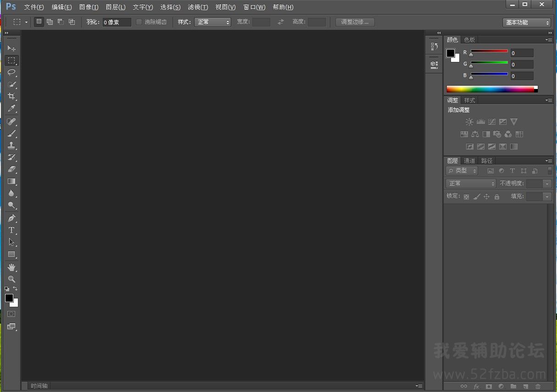Viewport: 557px width, 392px height.
Task: Switch to the 通道 tab
Action: [x=469, y=161]
